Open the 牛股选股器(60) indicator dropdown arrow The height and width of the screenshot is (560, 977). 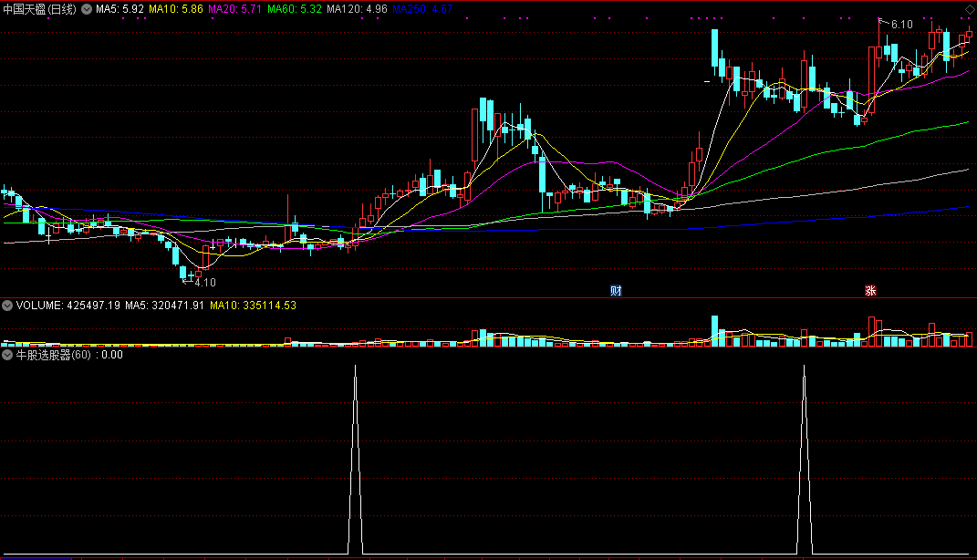coord(7,355)
